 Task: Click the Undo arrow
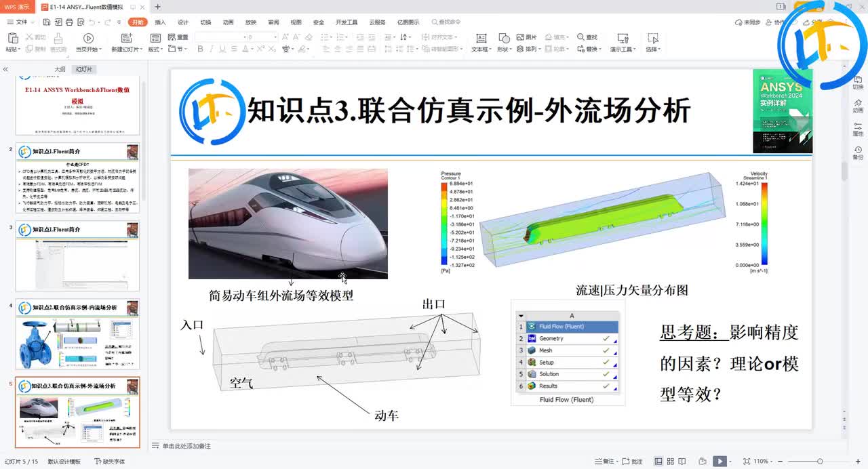pyautogui.click(x=92, y=22)
